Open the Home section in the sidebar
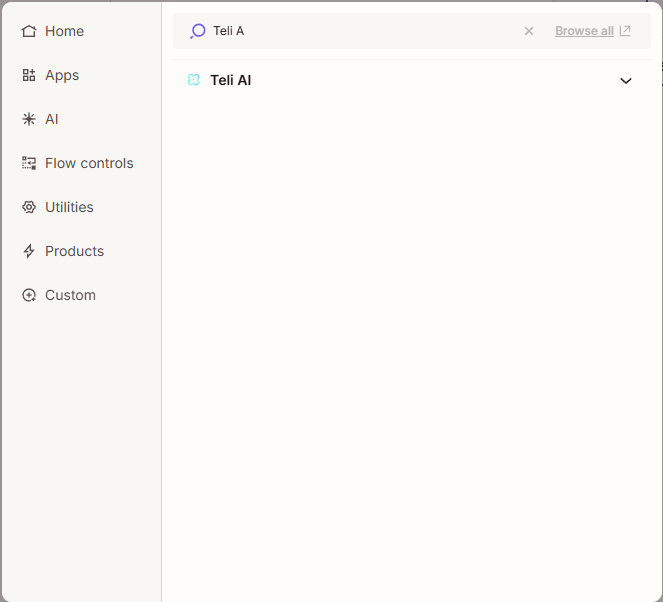This screenshot has width=663, height=602. 53,31
